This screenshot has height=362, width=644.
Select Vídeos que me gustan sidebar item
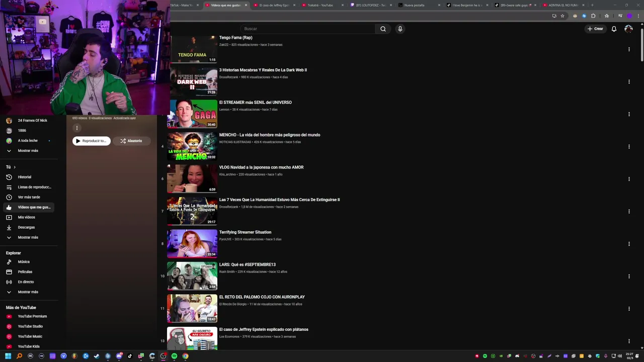(29, 207)
